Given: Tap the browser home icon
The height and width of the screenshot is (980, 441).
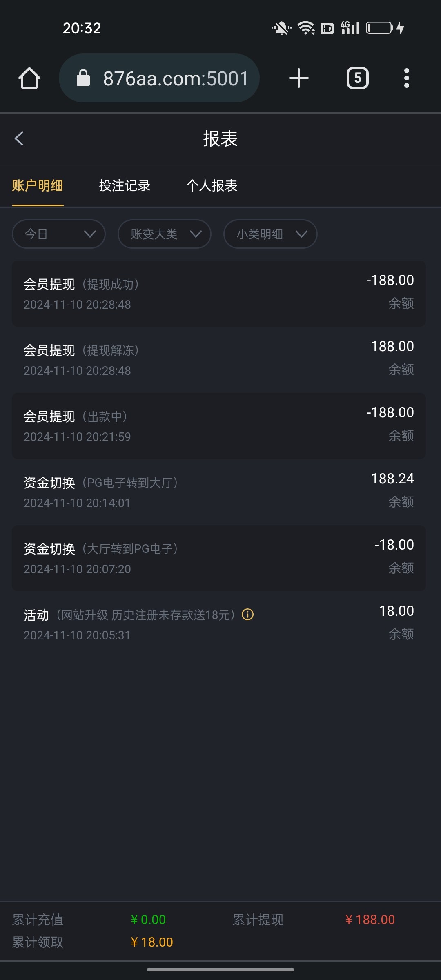Looking at the screenshot, I should [29, 78].
